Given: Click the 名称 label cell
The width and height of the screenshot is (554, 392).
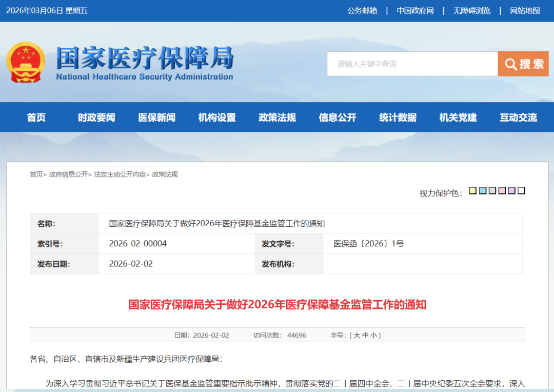Looking at the screenshot, I should [x=64, y=223].
